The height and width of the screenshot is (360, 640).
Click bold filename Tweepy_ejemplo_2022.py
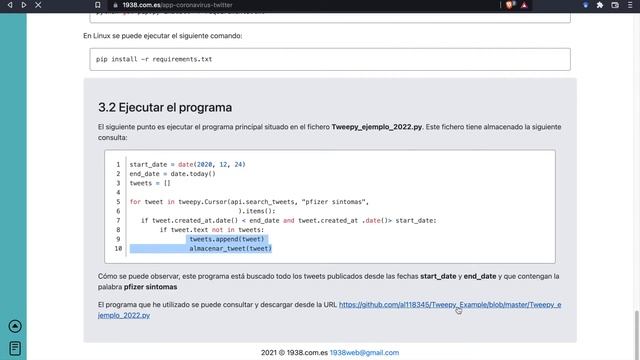pos(376,127)
